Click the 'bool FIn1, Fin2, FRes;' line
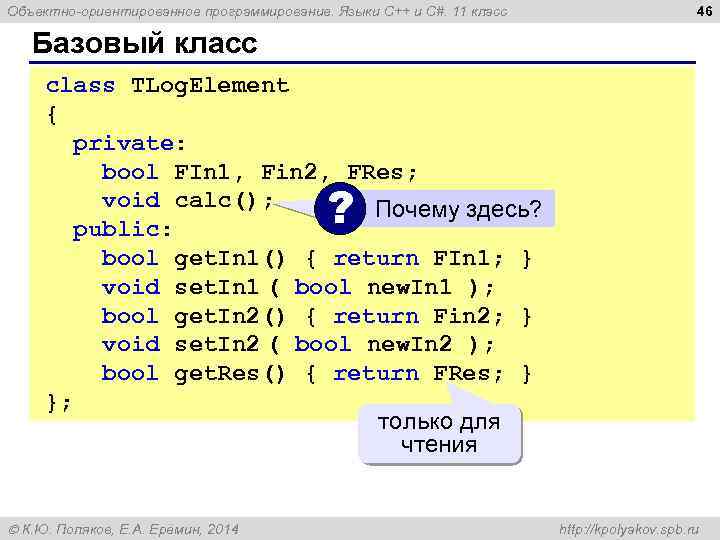The height and width of the screenshot is (540, 720). [259, 173]
